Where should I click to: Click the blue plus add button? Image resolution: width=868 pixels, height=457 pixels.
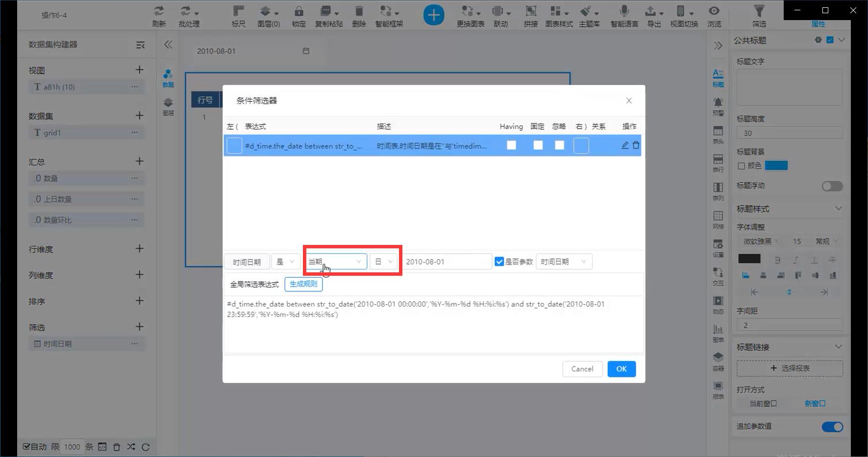[x=434, y=15]
